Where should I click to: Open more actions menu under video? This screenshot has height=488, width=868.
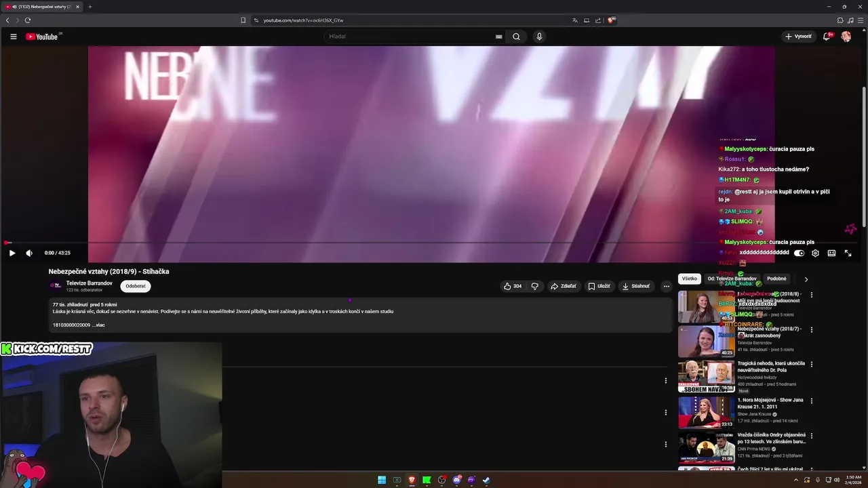pyautogui.click(x=666, y=286)
